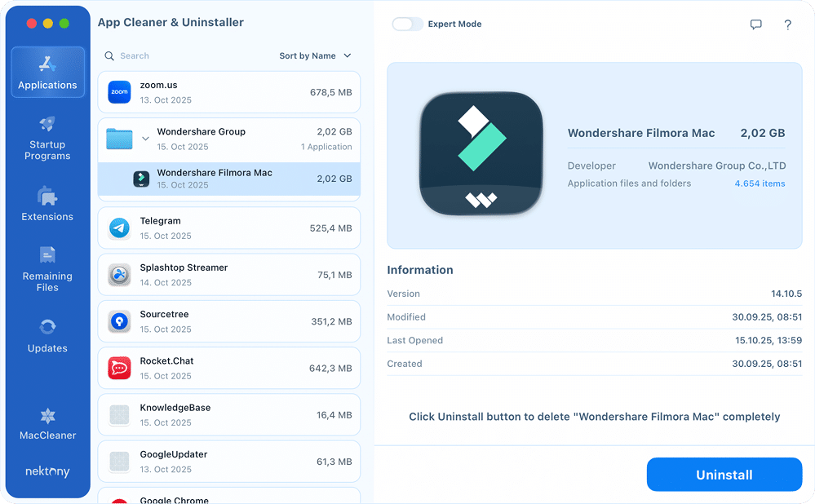Viewport: 815px width, 504px height.
Task: Open the Sort by Name dropdown
Action: tap(315, 55)
